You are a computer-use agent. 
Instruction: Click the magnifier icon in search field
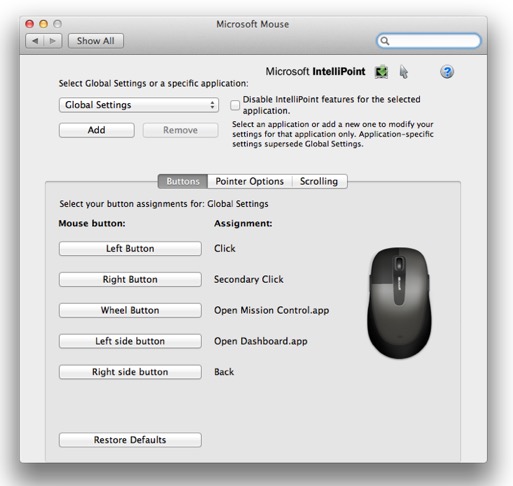pos(385,41)
